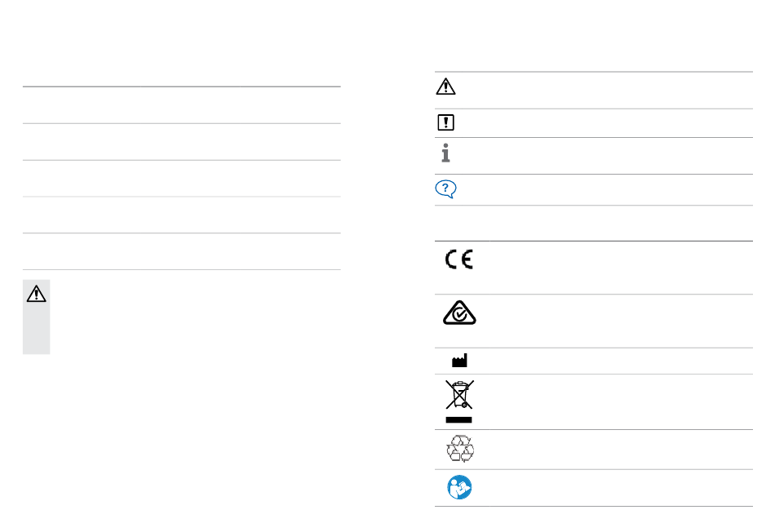Click the gray shaded box below the warning triangle
Screen dimensions: 775x532
click(36, 329)
